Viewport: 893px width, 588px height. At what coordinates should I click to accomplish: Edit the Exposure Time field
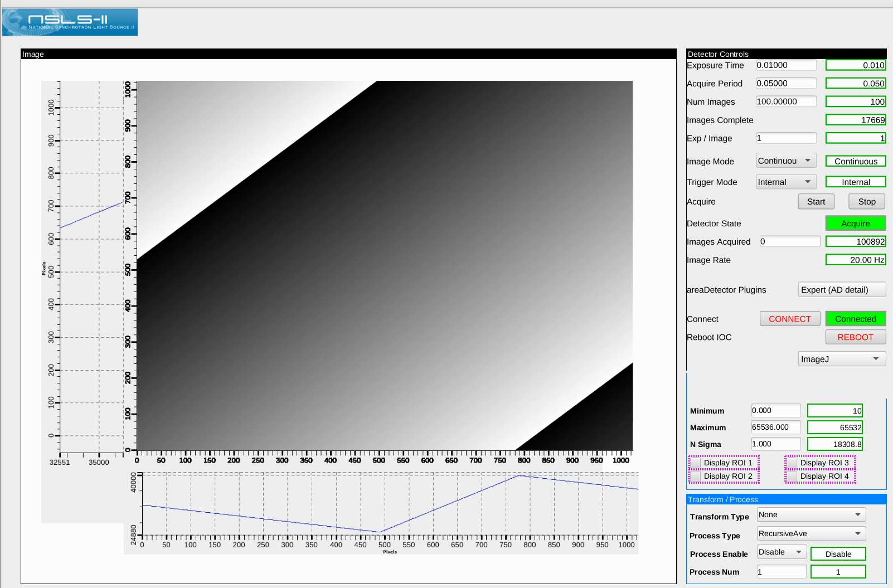pyautogui.click(x=785, y=65)
